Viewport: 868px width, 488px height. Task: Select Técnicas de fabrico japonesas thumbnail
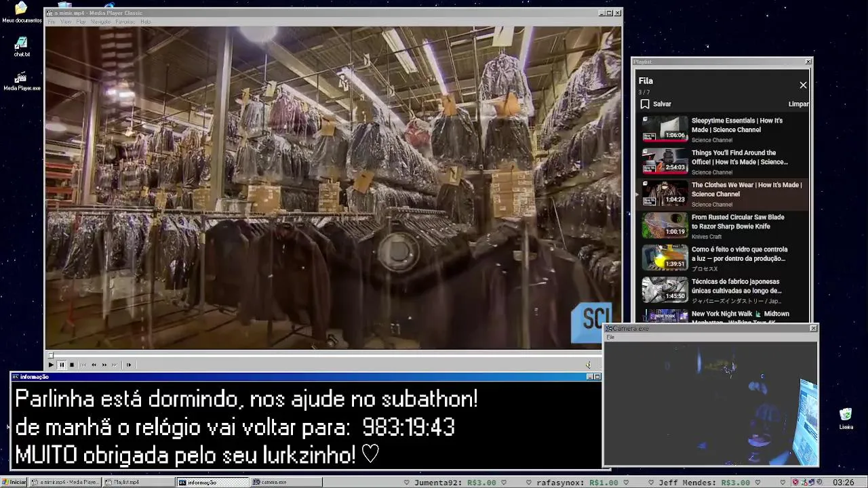tap(665, 289)
